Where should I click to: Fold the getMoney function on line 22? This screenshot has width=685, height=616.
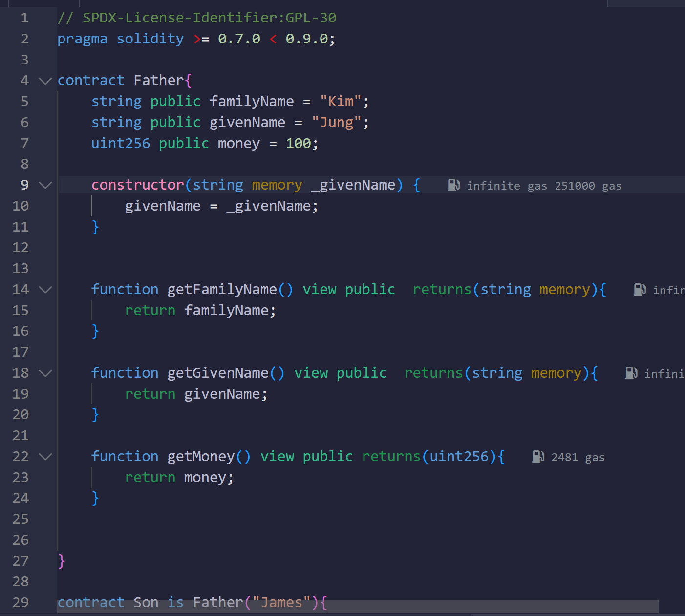[45, 457]
